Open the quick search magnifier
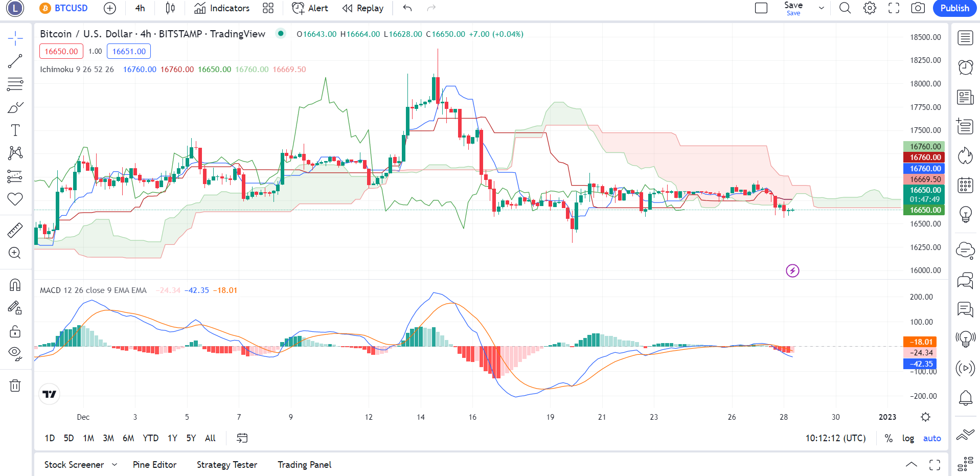 845,8
